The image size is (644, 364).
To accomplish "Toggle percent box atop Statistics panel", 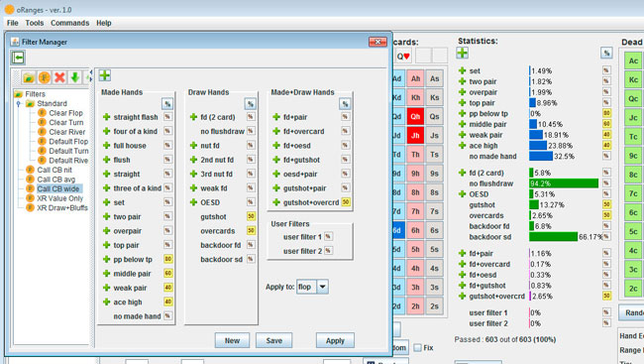I will [x=606, y=53].
